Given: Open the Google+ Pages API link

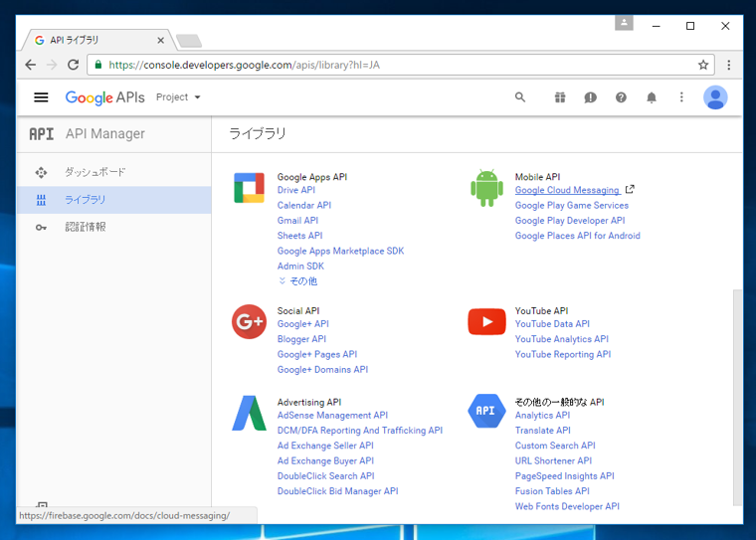Looking at the screenshot, I should tap(317, 354).
